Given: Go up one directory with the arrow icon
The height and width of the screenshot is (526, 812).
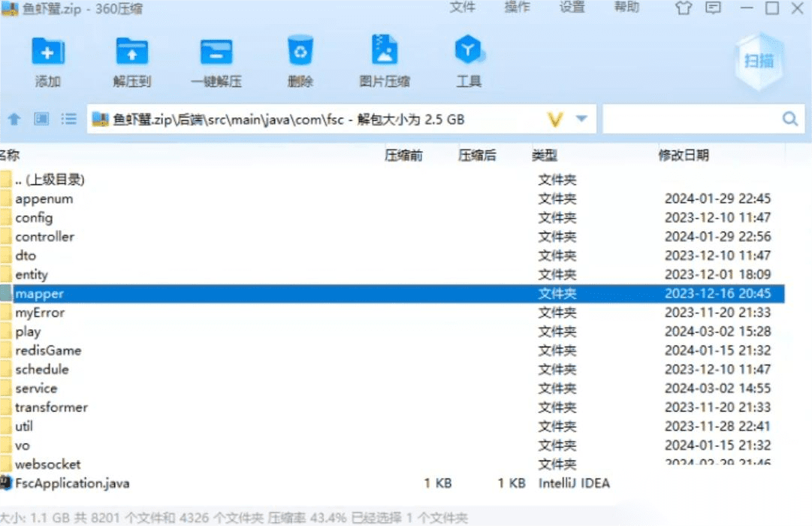Looking at the screenshot, I should [14, 119].
